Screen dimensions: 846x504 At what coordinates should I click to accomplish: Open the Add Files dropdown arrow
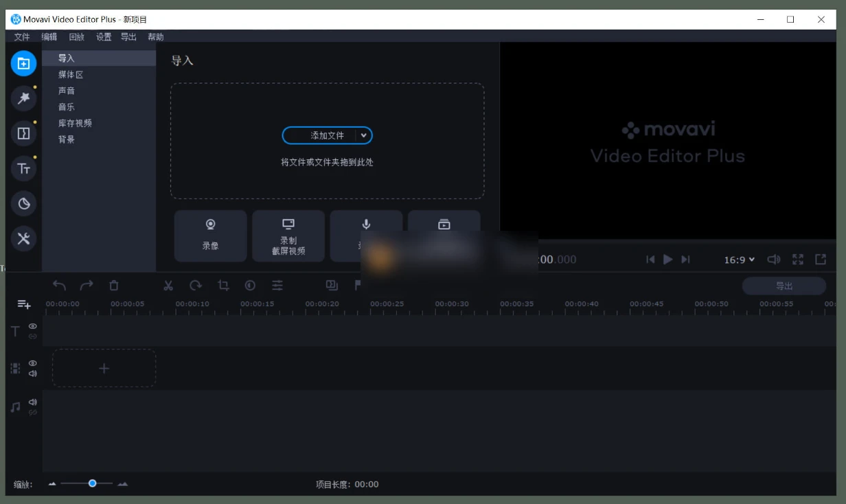[364, 135]
